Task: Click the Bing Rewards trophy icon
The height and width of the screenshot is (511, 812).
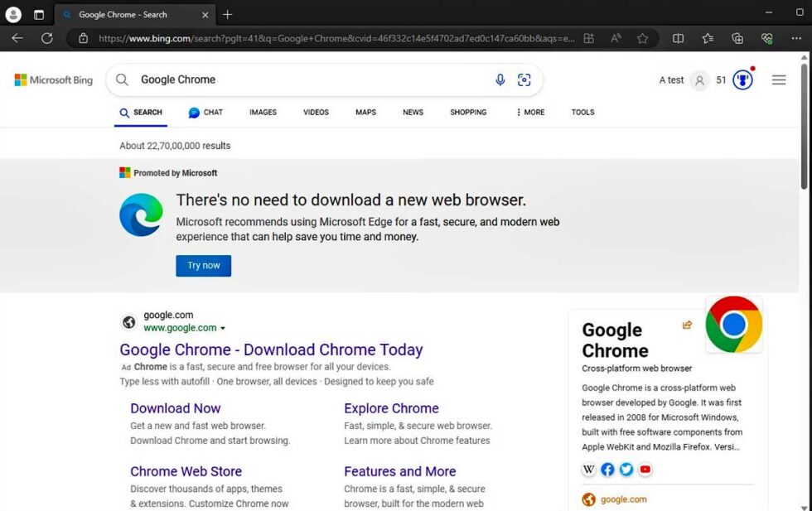Action: pos(742,79)
